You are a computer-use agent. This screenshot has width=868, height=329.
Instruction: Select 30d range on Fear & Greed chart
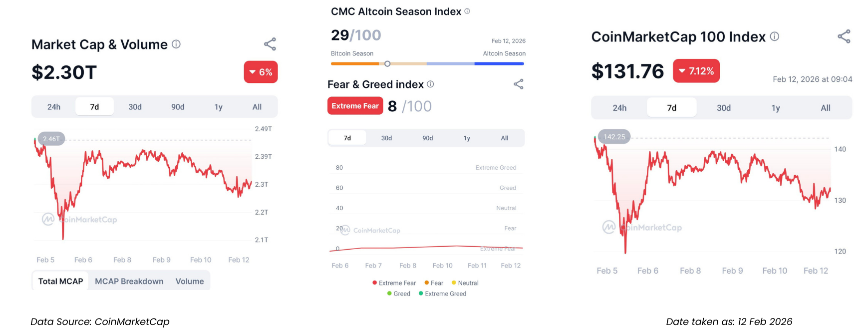click(386, 138)
